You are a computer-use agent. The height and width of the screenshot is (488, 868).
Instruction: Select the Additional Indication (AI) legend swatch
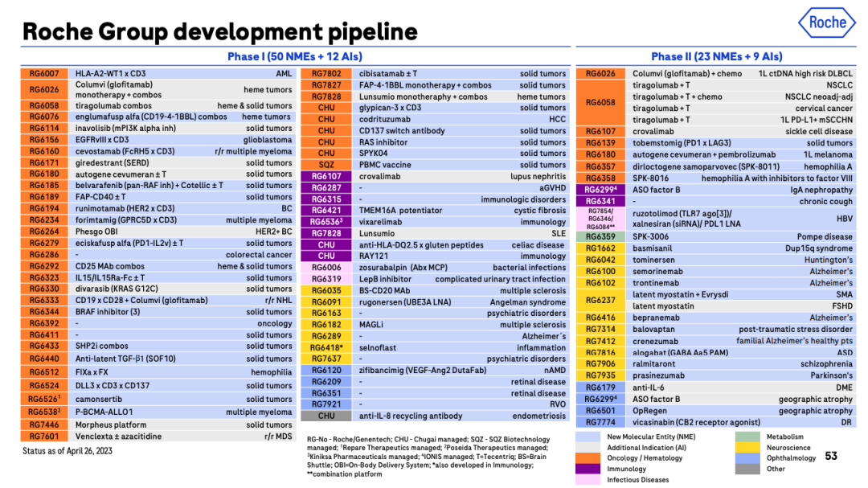click(588, 448)
